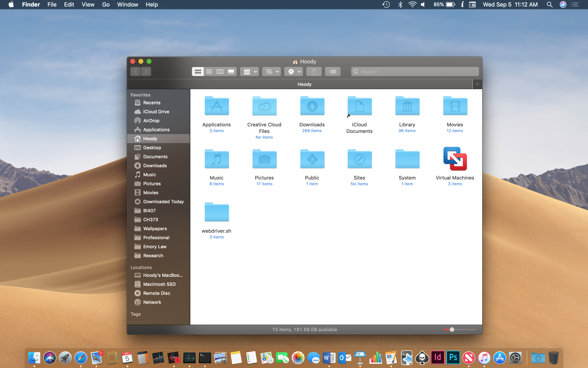588x368 pixels.
Task: Open the Go menu
Action: tap(106, 5)
